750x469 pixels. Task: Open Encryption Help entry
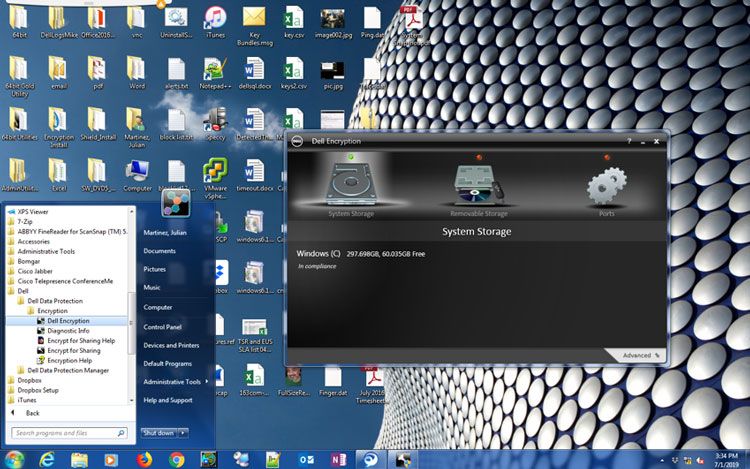coord(67,360)
